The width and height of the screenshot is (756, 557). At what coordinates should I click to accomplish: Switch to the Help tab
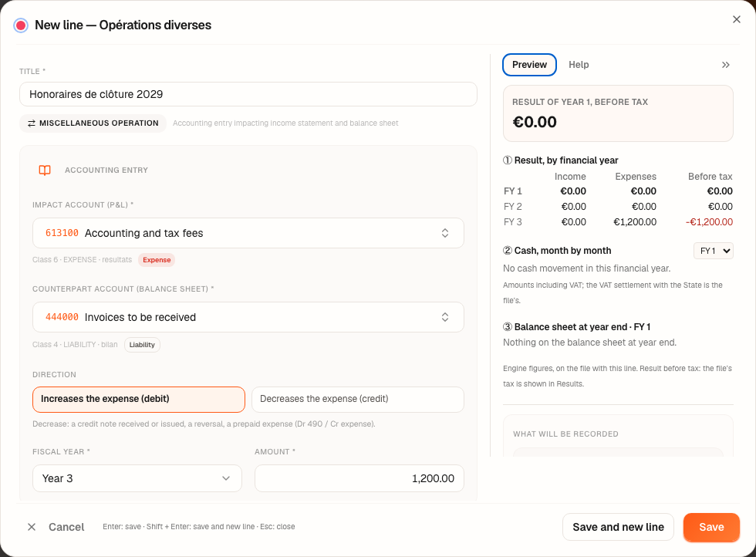[x=579, y=65]
